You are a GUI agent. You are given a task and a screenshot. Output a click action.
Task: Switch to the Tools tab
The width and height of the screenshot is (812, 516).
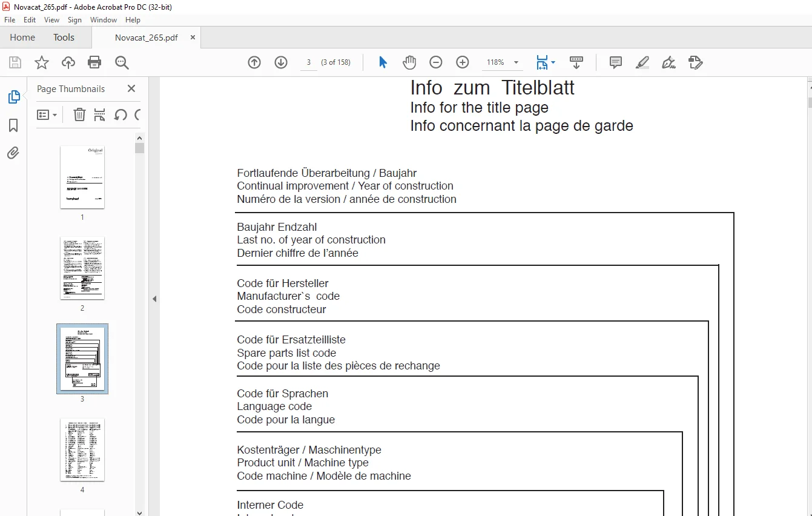coord(64,37)
